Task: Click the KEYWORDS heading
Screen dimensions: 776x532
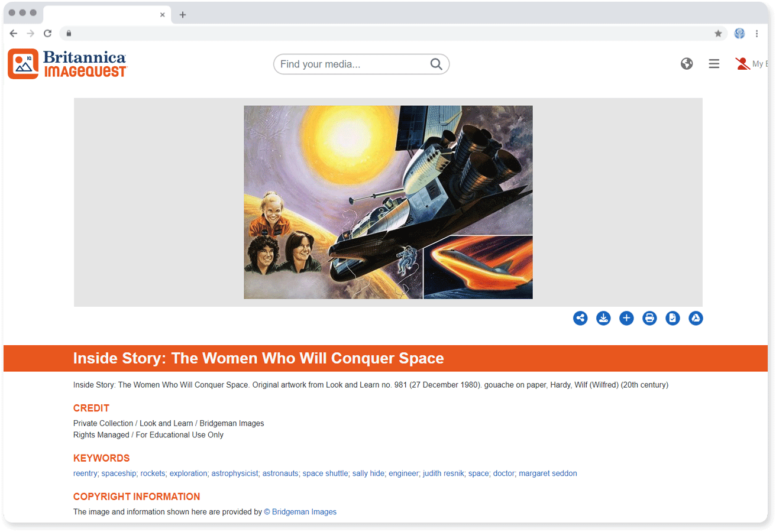Action: click(101, 458)
